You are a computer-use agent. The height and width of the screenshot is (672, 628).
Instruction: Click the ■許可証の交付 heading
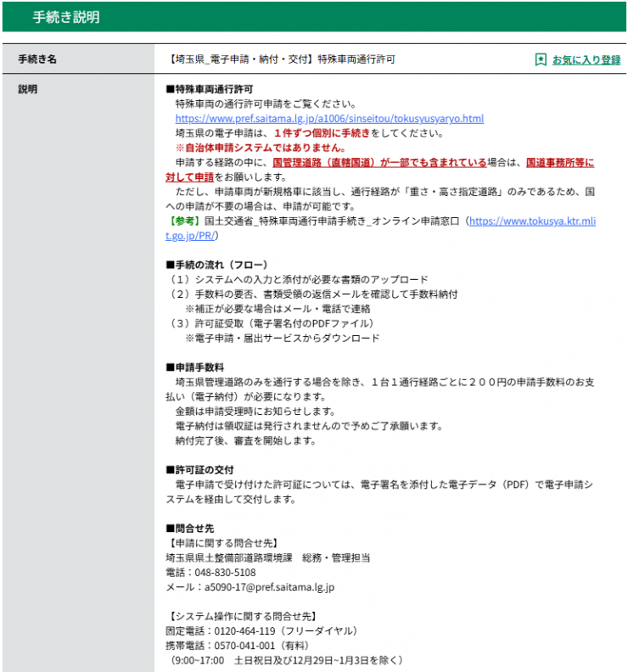(199, 470)
